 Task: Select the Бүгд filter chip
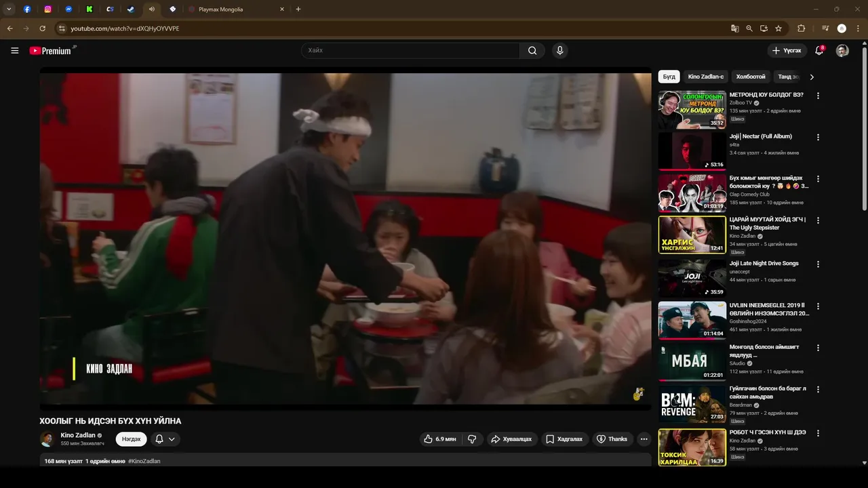(x=669, y=77)
